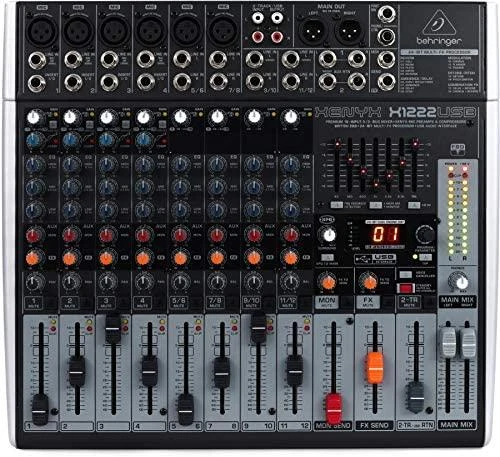
Task: Click the XENYX X1222USB model name
Action: point(395,112)
